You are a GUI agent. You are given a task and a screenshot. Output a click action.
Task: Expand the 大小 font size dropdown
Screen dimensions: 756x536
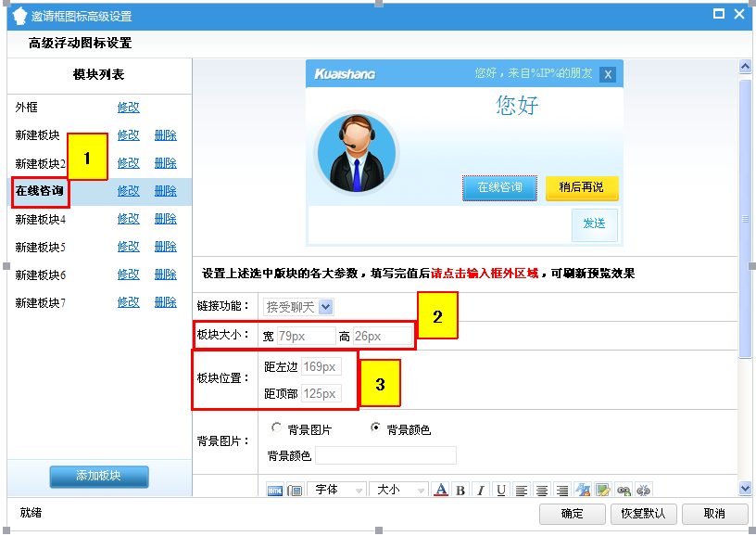coord(398,490)
